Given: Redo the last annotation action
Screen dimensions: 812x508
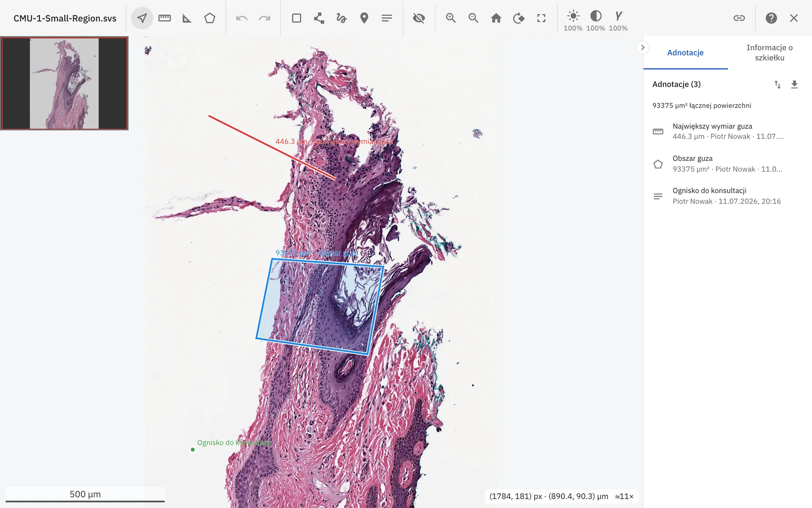Looking at the screenshot, I should (x=265, y=18).
